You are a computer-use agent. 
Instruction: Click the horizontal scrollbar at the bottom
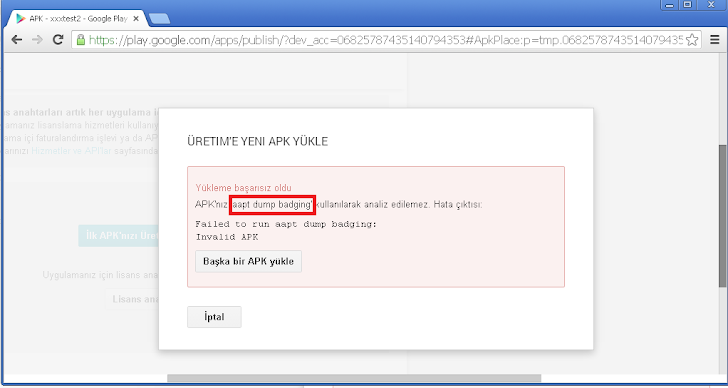pos(354,378)
